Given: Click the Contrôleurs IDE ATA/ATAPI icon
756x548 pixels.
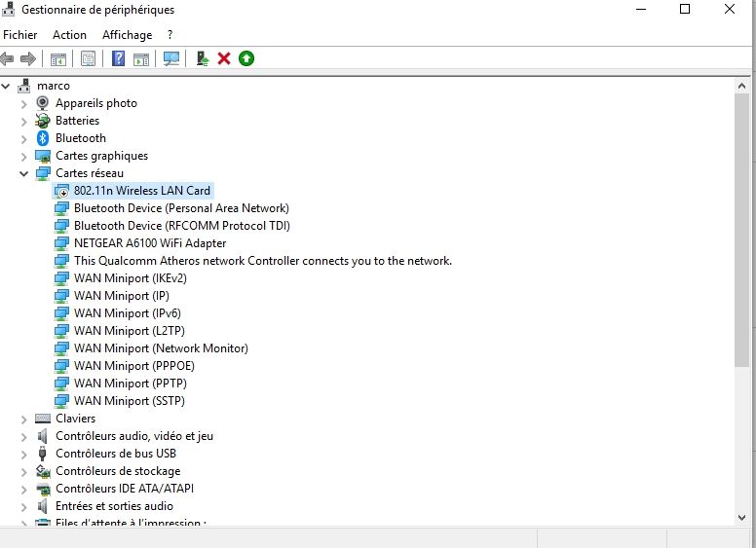Looking at the screenshot, I should click(x=43, y=490).
